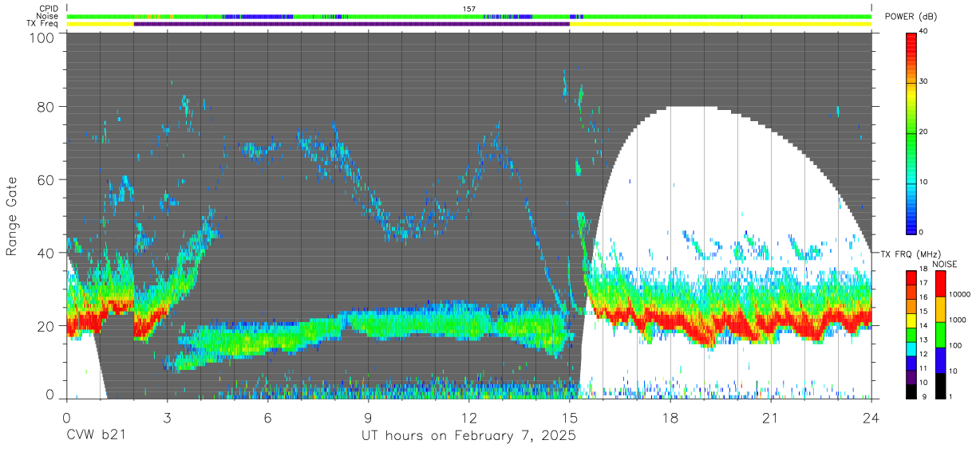Click the CVW b21 label
Image resolution: width=980 pixels, height=452 pixels.
96,436
